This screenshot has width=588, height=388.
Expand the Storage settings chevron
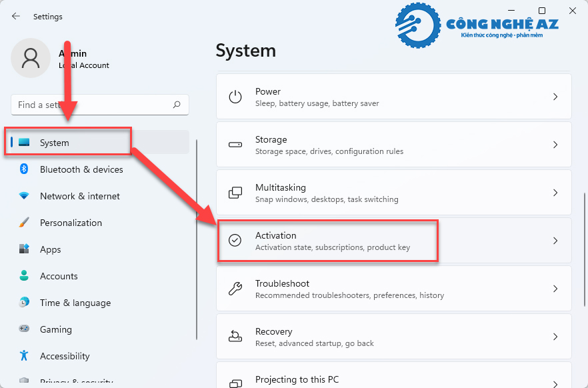point(555,145)
